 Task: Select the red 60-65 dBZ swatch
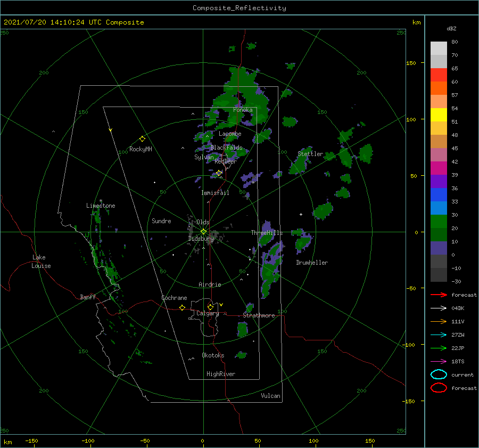click(439, 75)
